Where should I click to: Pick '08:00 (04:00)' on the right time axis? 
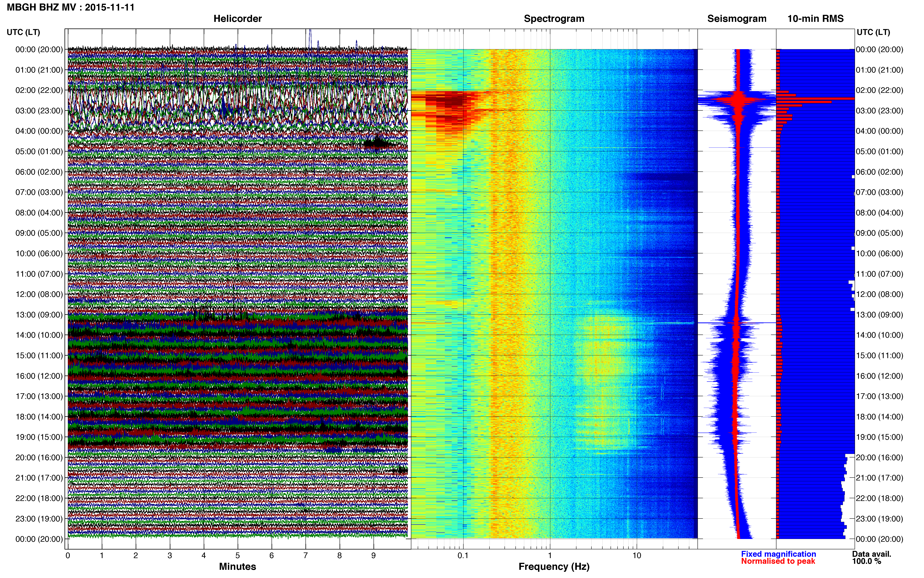tap(879, 213)
